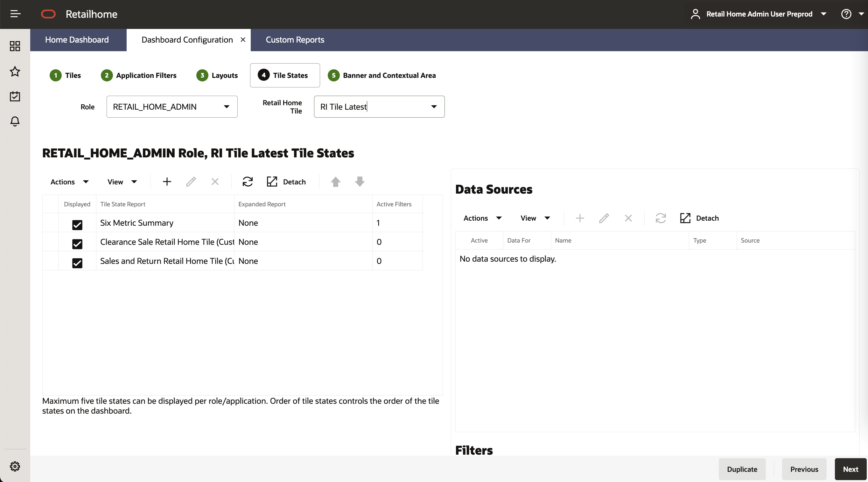This screenshot has height=482, width=868.
Task: Open the Settings gear icon
Action: coord(15,466)
